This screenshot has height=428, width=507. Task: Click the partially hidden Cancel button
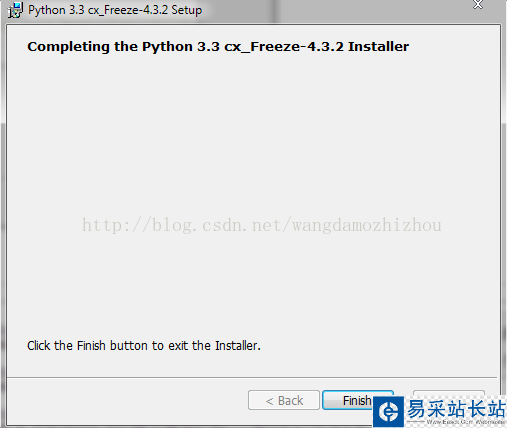(x=449, y=393)
